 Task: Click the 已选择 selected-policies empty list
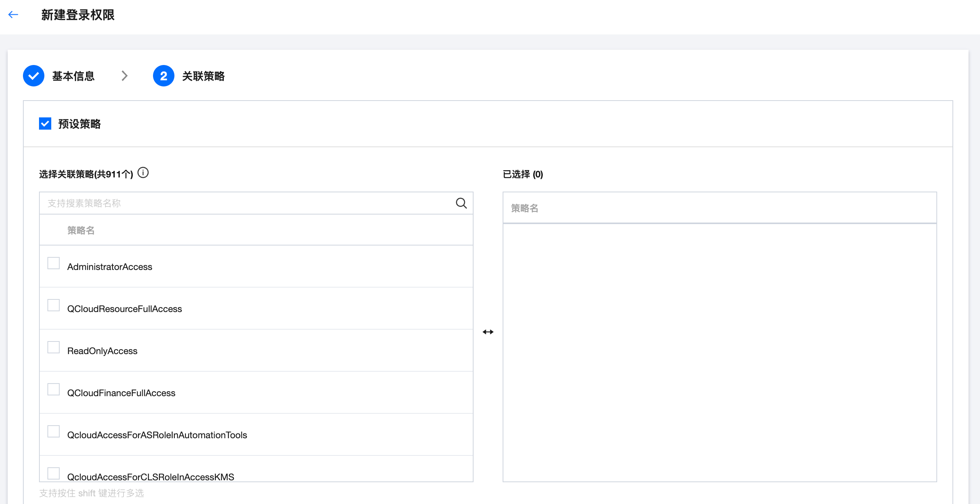click(x=719, y=352)
